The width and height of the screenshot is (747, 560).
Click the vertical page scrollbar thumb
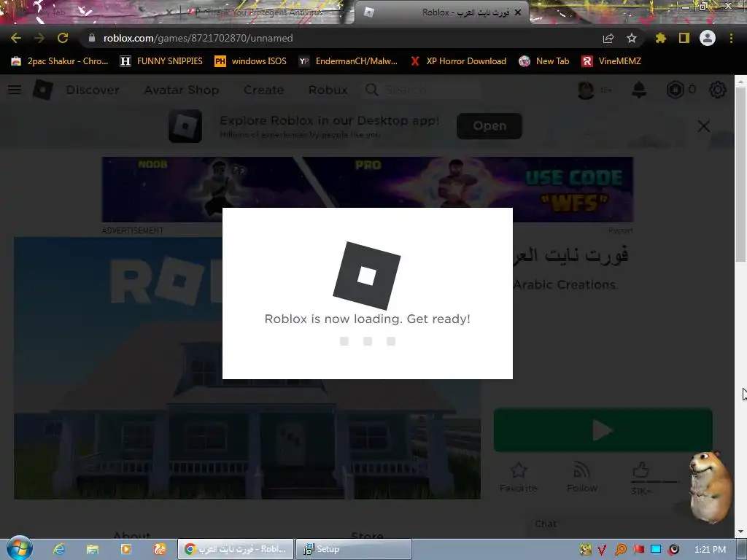[x=740, y=174]
